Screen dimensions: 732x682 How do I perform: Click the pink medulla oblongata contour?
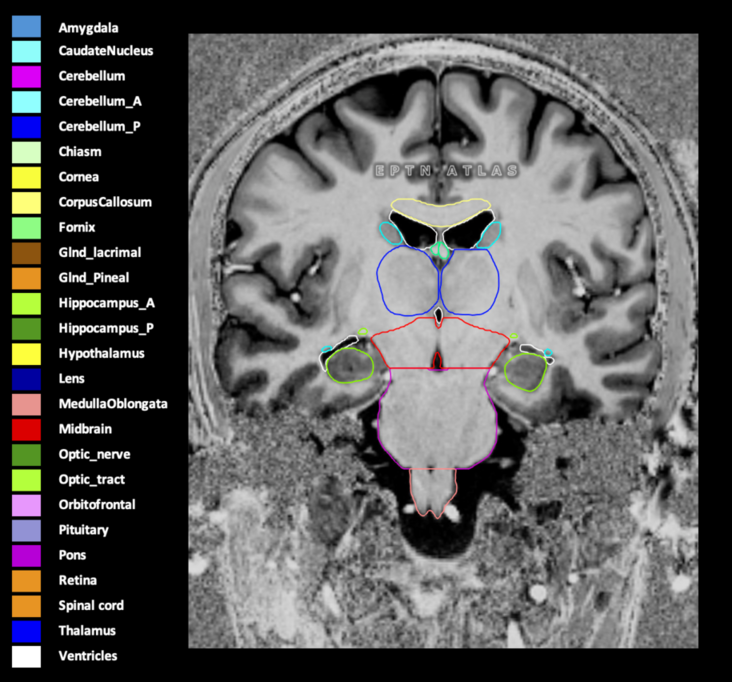click(433, 492)
